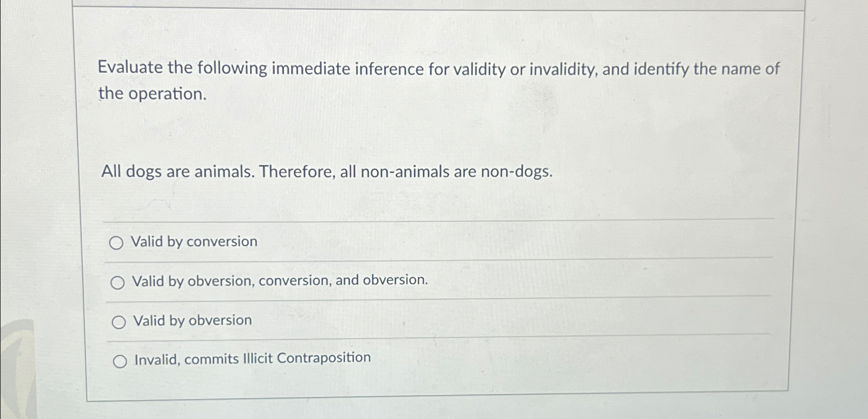Choose 'Valid by obversion, conversion, and obversion'
Screen dimensions: 868x419
120,282
